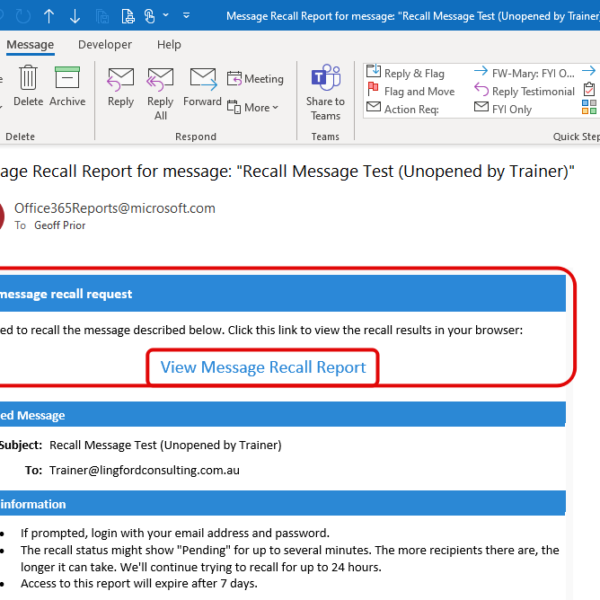
Task: Go to the previous item with up arrow
Action: coord(49,16)
